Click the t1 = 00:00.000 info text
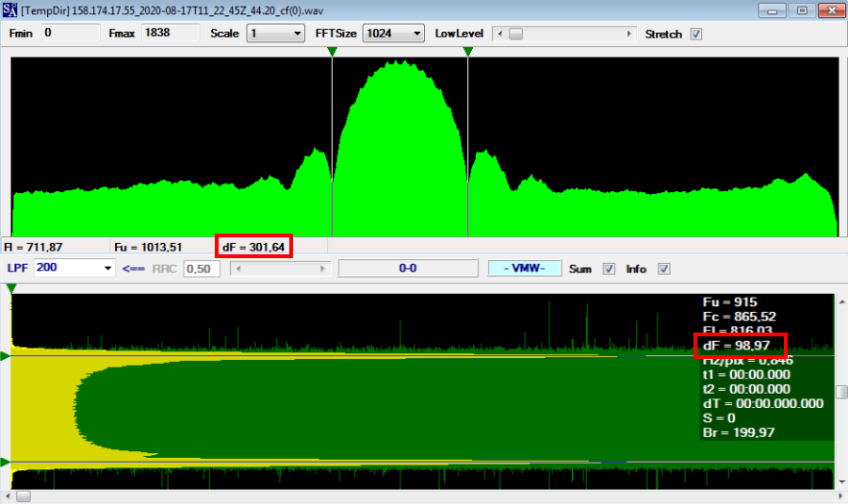 [746, 375]
